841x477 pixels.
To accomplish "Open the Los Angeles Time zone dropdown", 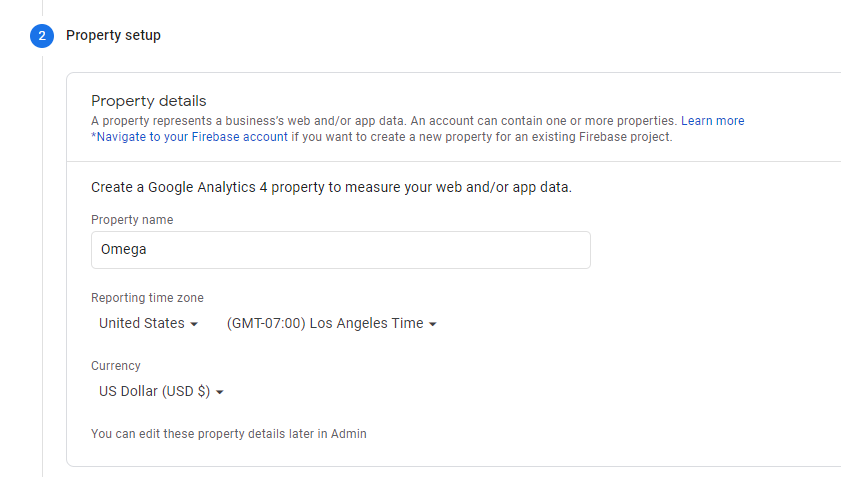I will pos(331,324).
